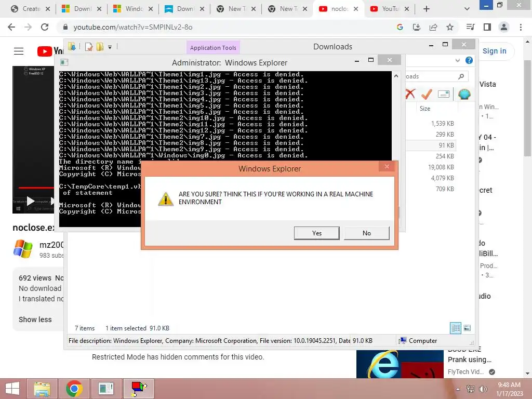The image size is (532, 399).
Task: Click the share page icon
Action: coord(433,27)
